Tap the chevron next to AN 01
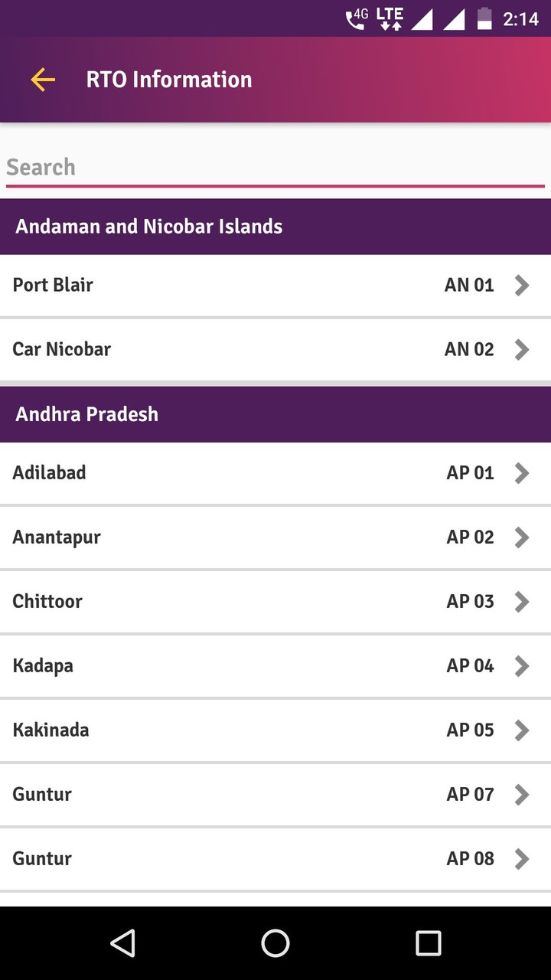Screen dimensions: 551x980 point(522,286)
